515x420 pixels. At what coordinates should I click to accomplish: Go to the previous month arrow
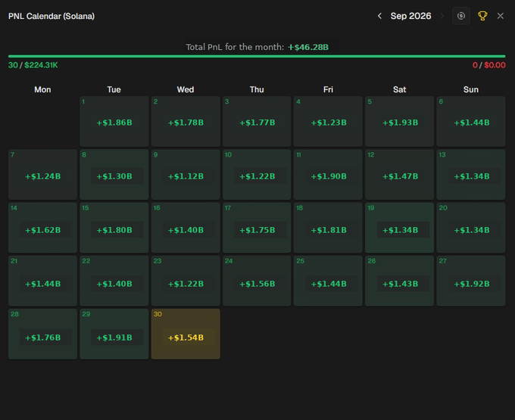click(x=379, y=16)
